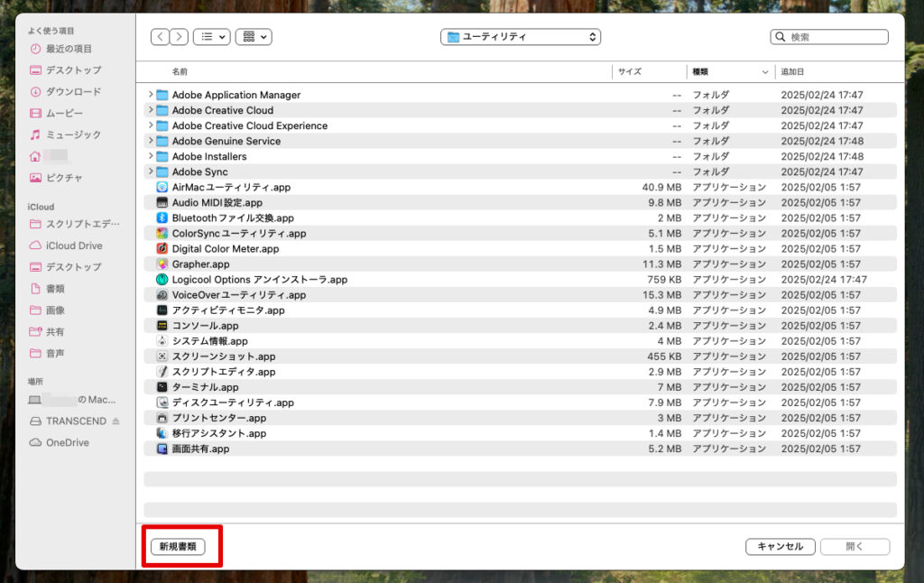Image resolution: width=924 pixels, height=583 pixels.
Task: Click the Digital Color Meter.app icon
Action: [x=162, y=248]
